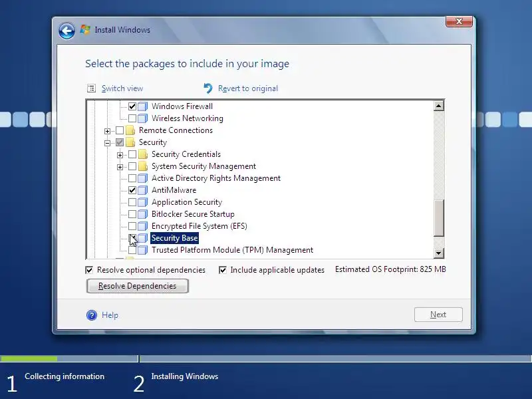The image size is (532, 399).
Task: Select the System Security Management row label
Action: (203, 166)
